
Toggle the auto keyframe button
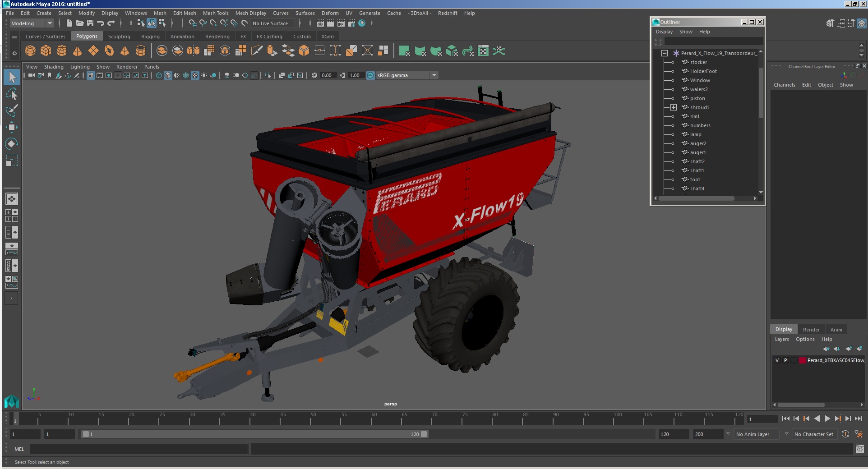pyautogui.click(x=845, y=434)
